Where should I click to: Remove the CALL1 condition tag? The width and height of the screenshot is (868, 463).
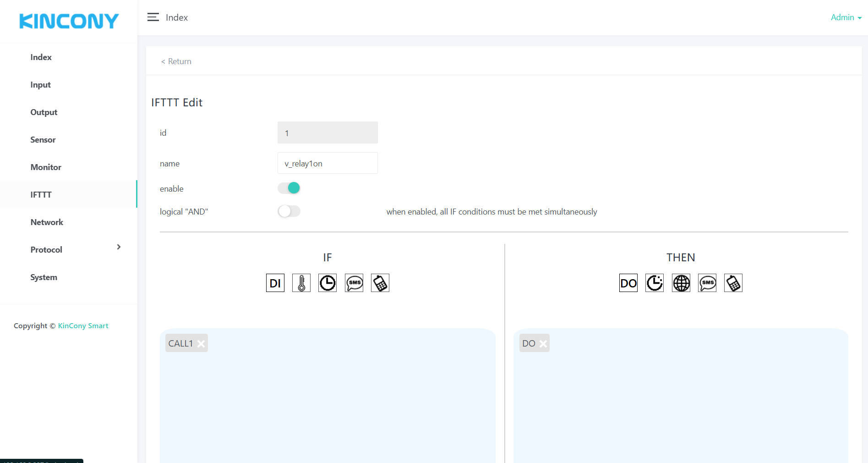[201, 344]
